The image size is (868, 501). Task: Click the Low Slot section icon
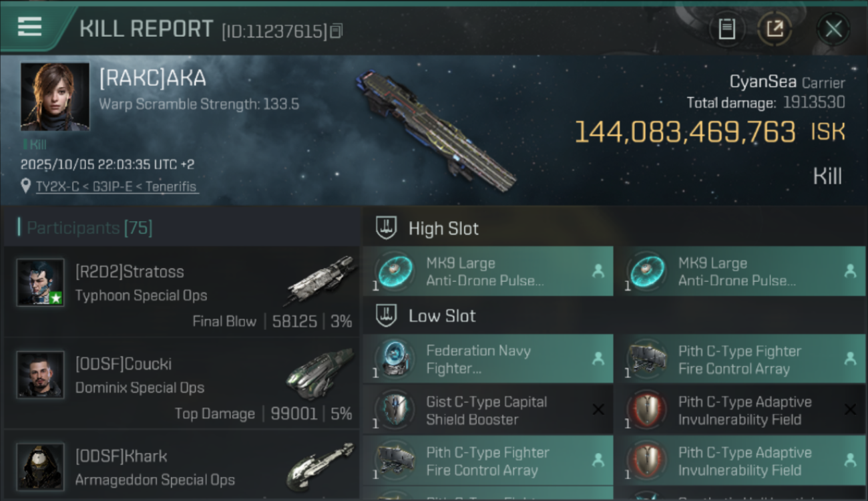click(x=386, y=316)
